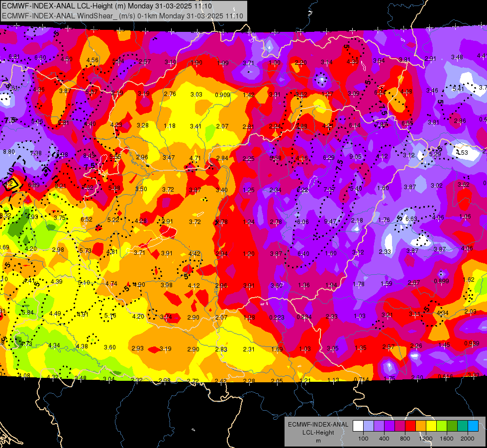Click the legend title ECMWF-INDEX-ANAL

[x=318, y=425]
